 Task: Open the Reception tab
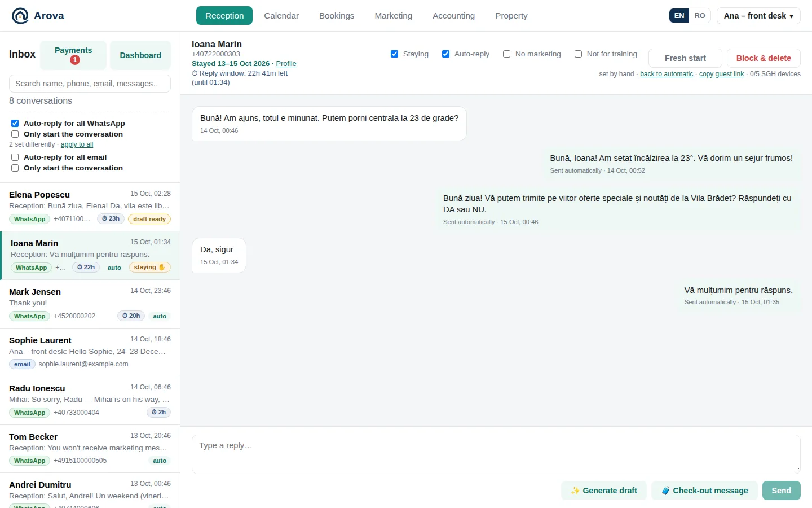[x=224, y=16]
